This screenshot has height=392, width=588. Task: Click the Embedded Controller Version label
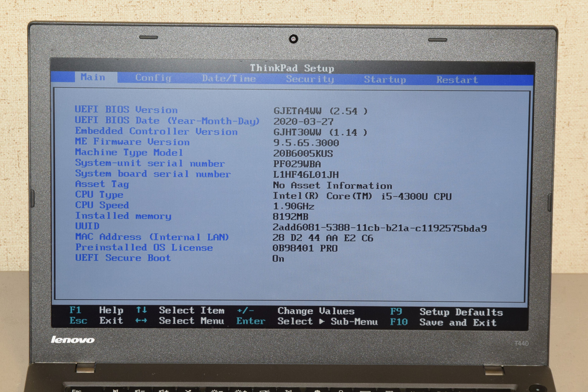(156, 131)
